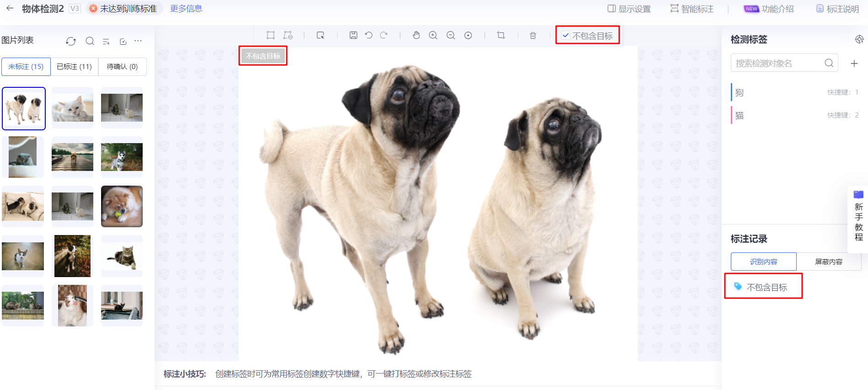Uncheck the 不包含目标 checkbox in the toolbar

pos(566,35)
